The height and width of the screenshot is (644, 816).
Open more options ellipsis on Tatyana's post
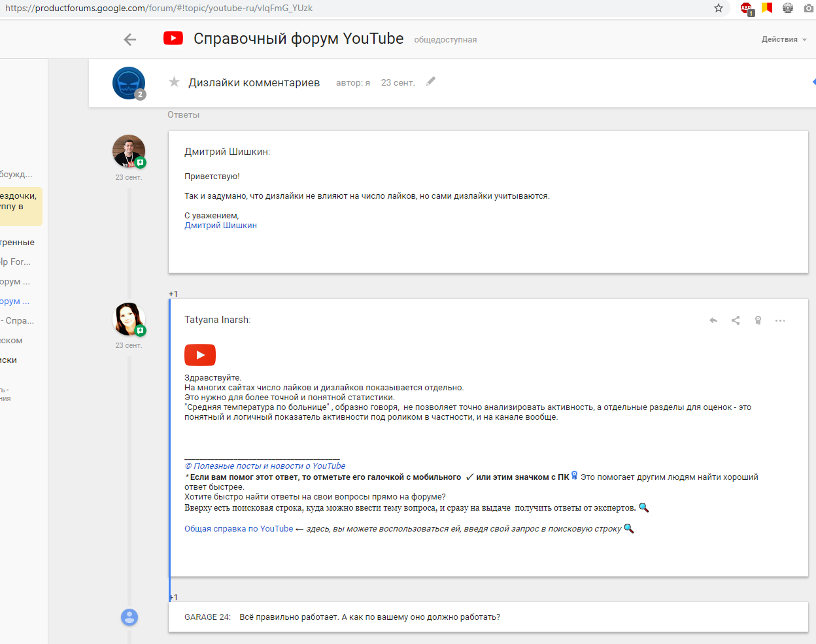tap(780, 320)
